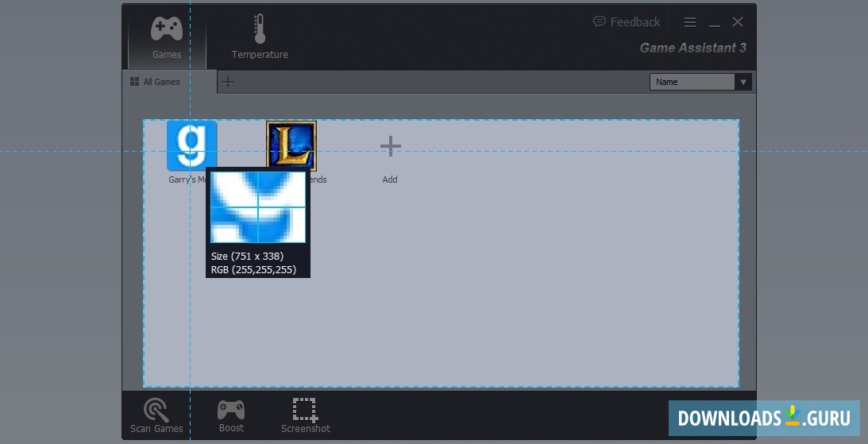Select the League of Legends icon
Screen dimensions: 868x444
(291, 145)
